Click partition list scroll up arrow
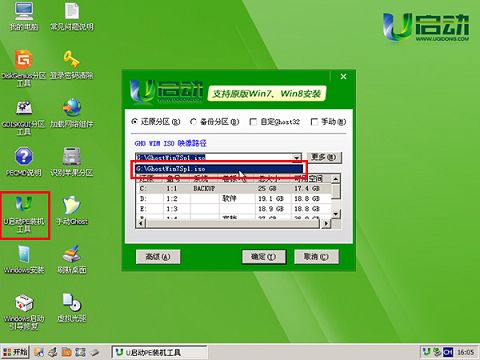This screenshot has width=480, height=360. [336, 179]
